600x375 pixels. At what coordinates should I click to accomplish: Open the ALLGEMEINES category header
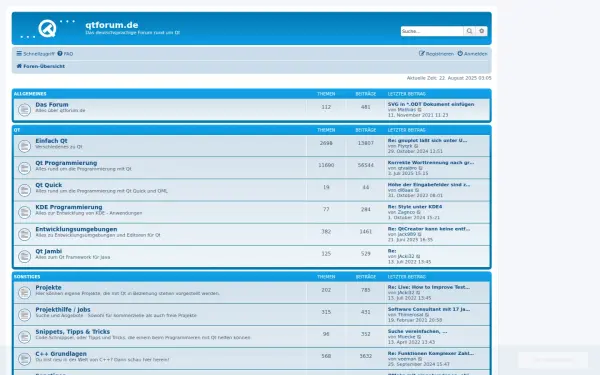pyautogui.click(x=30, y=94)
